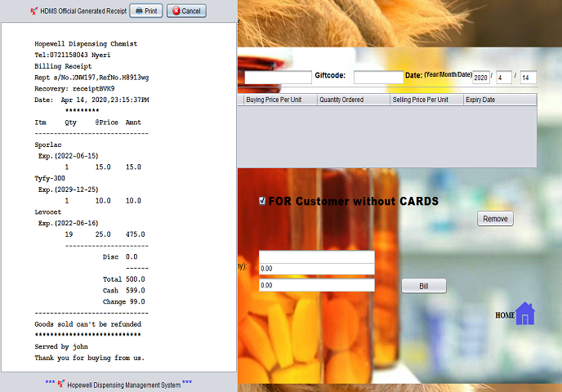
Task: Click the lower 0.00 field beside Bill
Action: [x=316, y=286]
